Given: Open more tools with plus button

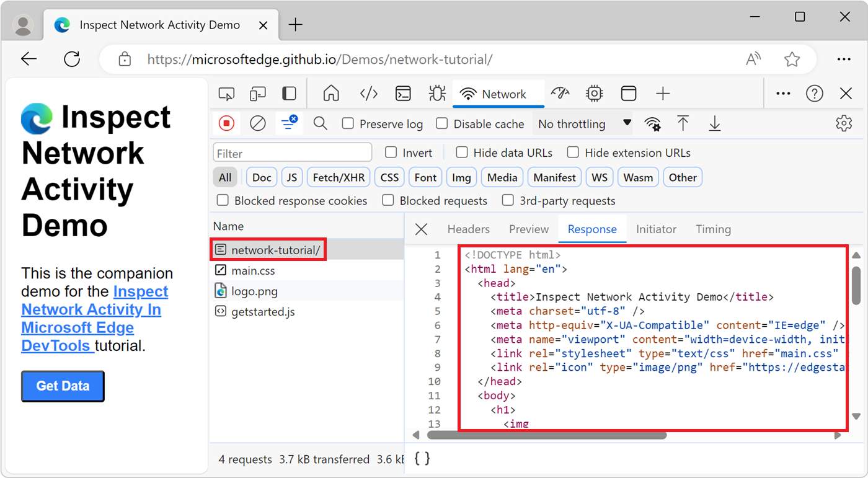Looking at the screenshot, I should pos(663,93).
